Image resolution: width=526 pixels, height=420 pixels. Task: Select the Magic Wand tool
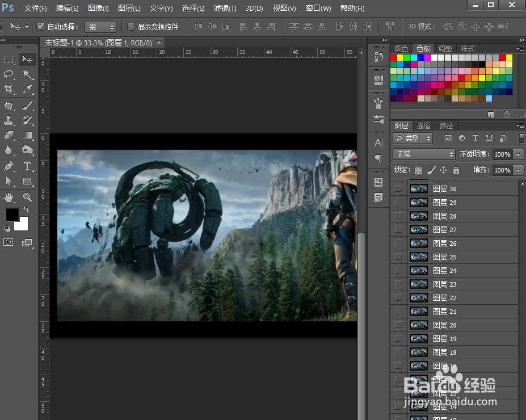(x=27, y=74)
